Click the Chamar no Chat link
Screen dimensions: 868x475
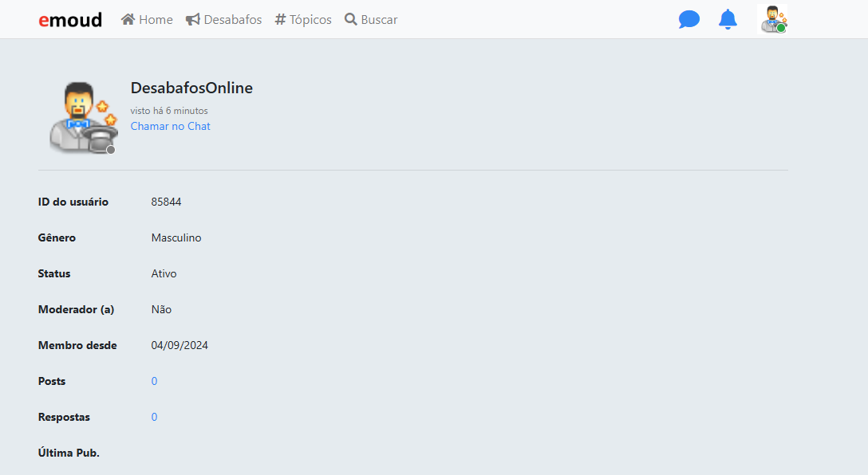click(171, 126)
